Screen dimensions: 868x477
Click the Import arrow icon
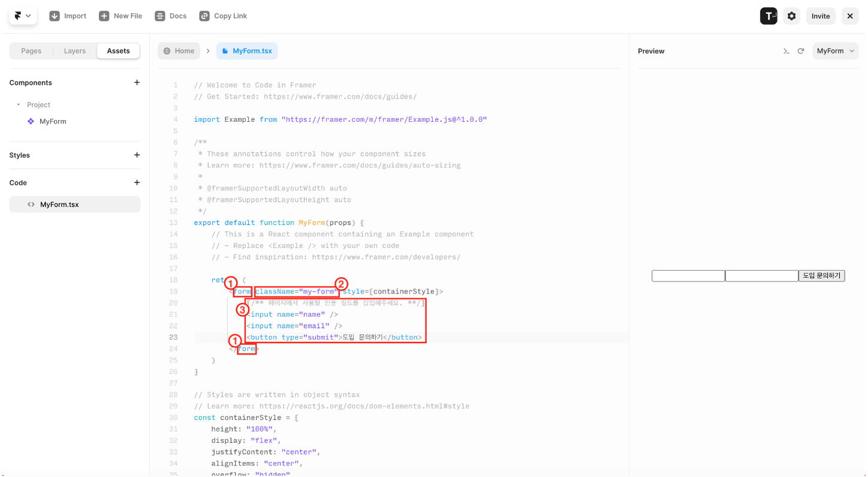pos(55,16)
